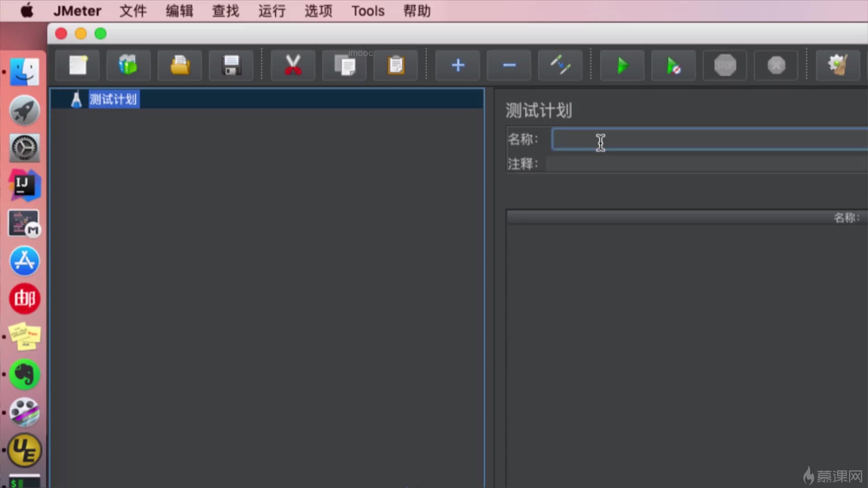Click Start no pauses icon
Screen dimensions: 868x488
pos(673,66)
